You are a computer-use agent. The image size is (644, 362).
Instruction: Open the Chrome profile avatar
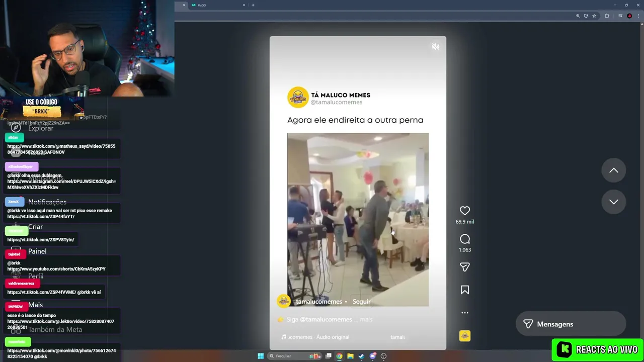[629, 16]
